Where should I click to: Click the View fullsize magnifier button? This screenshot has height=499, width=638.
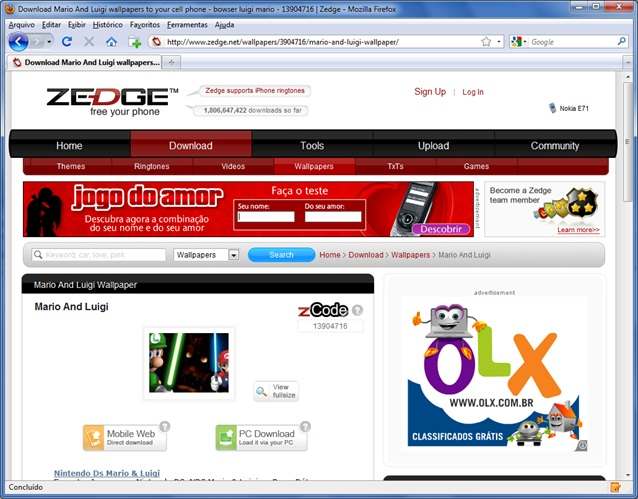click(x=276, y=391)
